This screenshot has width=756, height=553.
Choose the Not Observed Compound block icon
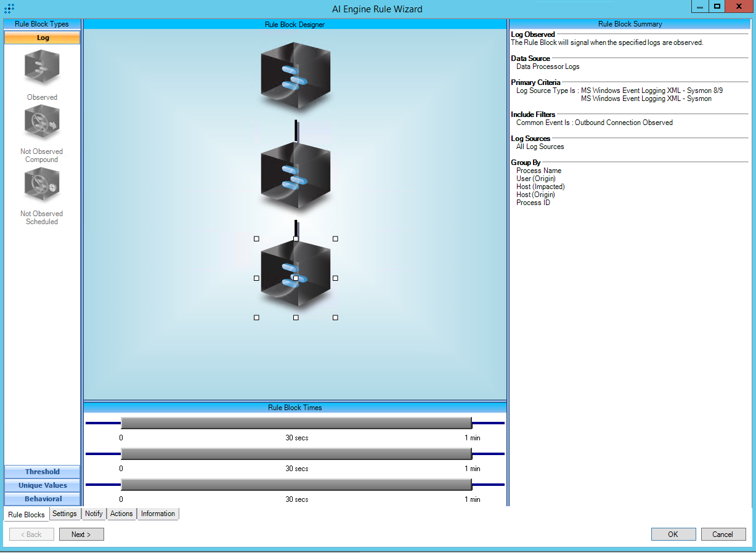42,123
